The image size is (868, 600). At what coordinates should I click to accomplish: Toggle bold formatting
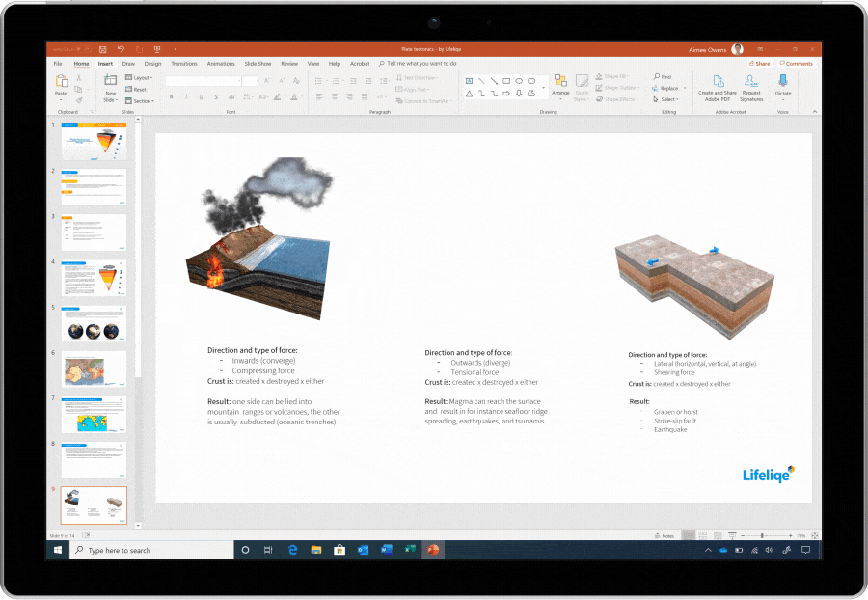(x=171, y=96)
